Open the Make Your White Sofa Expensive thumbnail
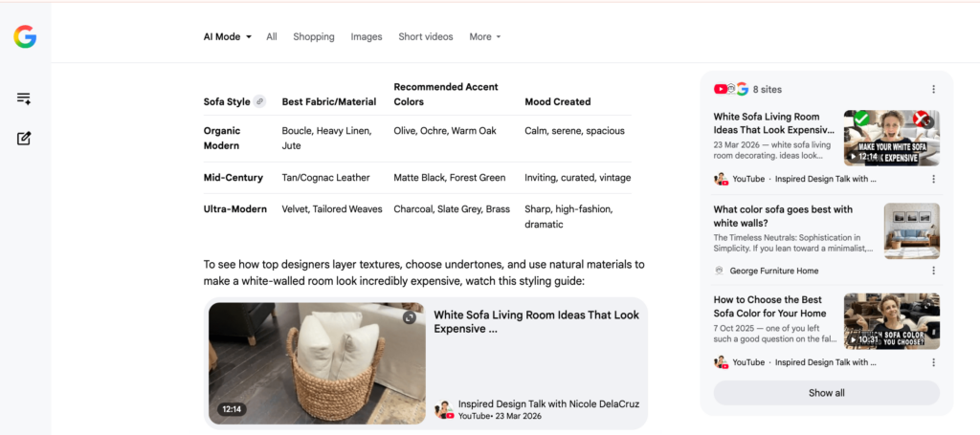 [x=892, y=138]
